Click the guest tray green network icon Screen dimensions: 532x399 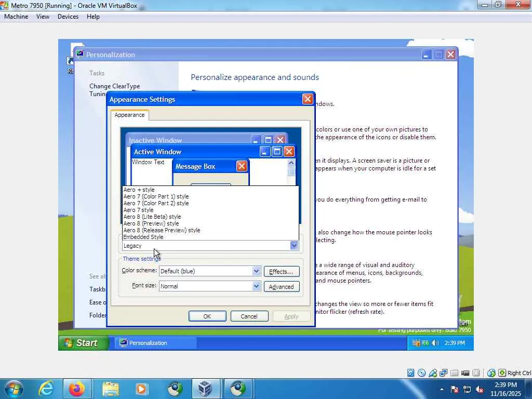point(425,343)
